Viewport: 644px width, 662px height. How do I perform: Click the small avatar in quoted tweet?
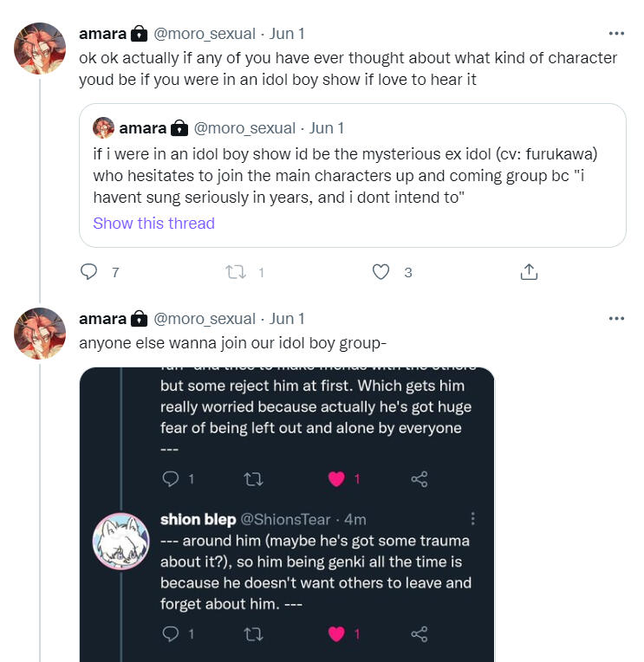(x=104, y=128)
